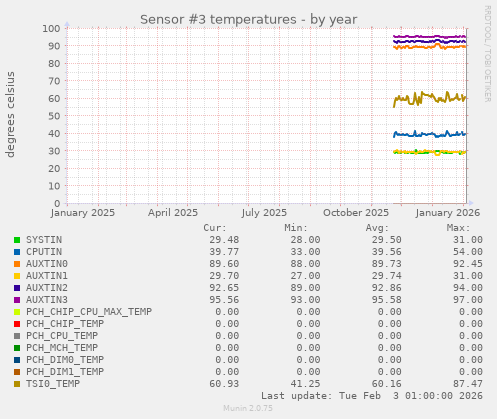Select the PCH_CHIP_TEMP label
Viewport: 497px width, 419px height.
click(65, 324)
